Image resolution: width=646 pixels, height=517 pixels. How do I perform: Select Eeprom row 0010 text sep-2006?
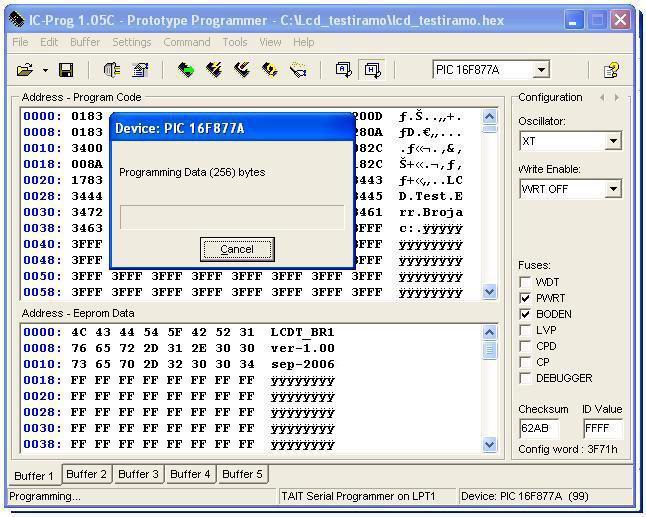pos(302,364)
